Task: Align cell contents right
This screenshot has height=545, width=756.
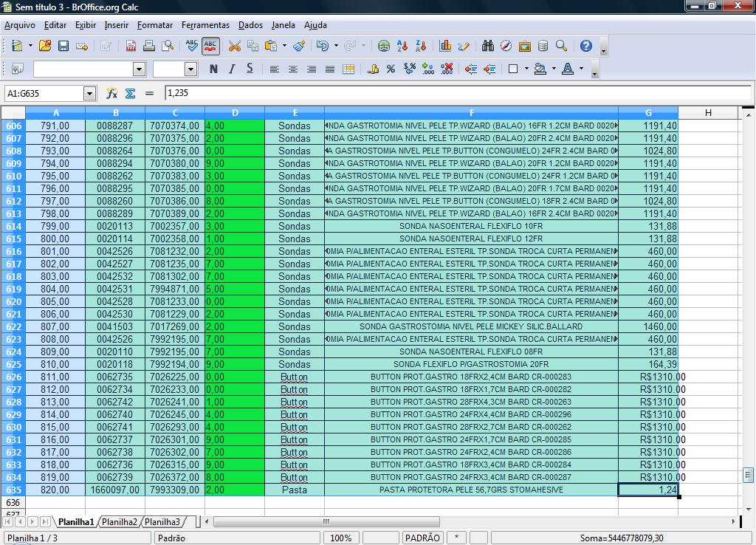Action: coord(312,69)
